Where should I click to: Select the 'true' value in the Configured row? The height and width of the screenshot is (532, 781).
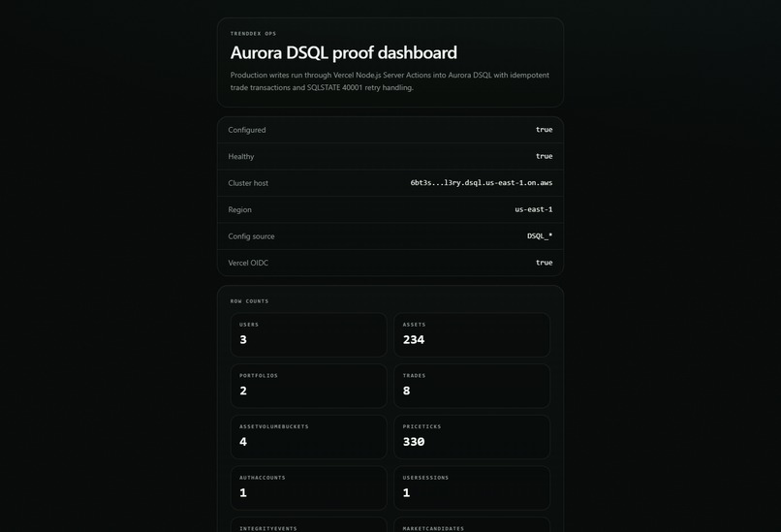click(x=544, y=130)
